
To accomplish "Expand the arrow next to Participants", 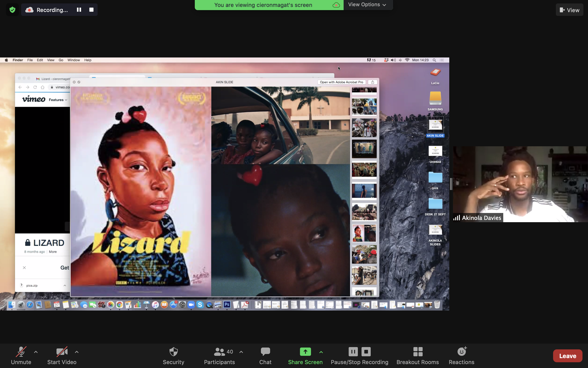I will [x=241, y=352].
